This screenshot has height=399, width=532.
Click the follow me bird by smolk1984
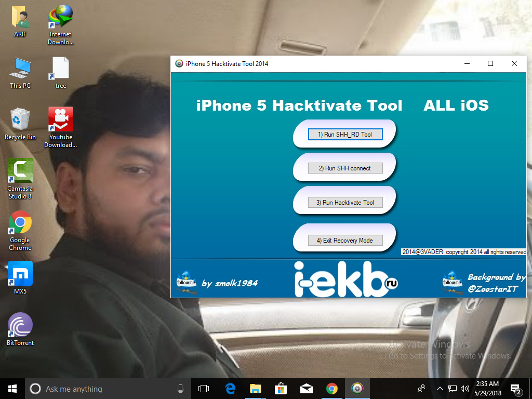click(187, 282)
